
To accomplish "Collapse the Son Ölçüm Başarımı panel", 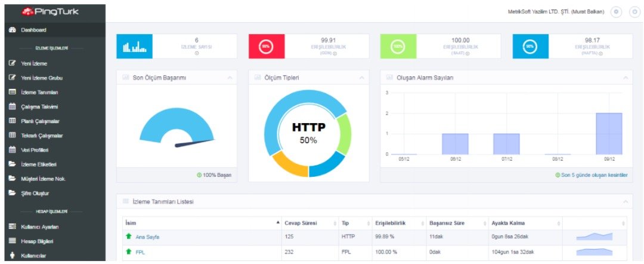I will pos(230,78).
